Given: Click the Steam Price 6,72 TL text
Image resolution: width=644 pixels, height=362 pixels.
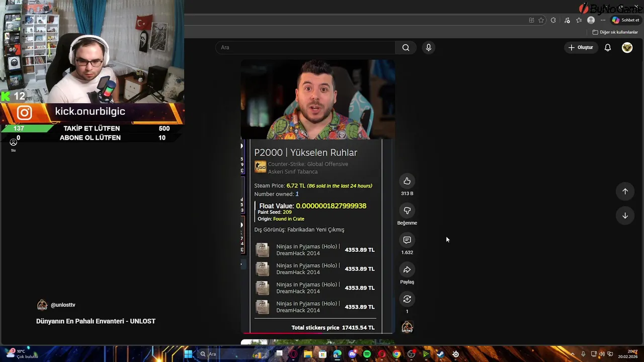Looking at the screenshot, I should [280, 186].
